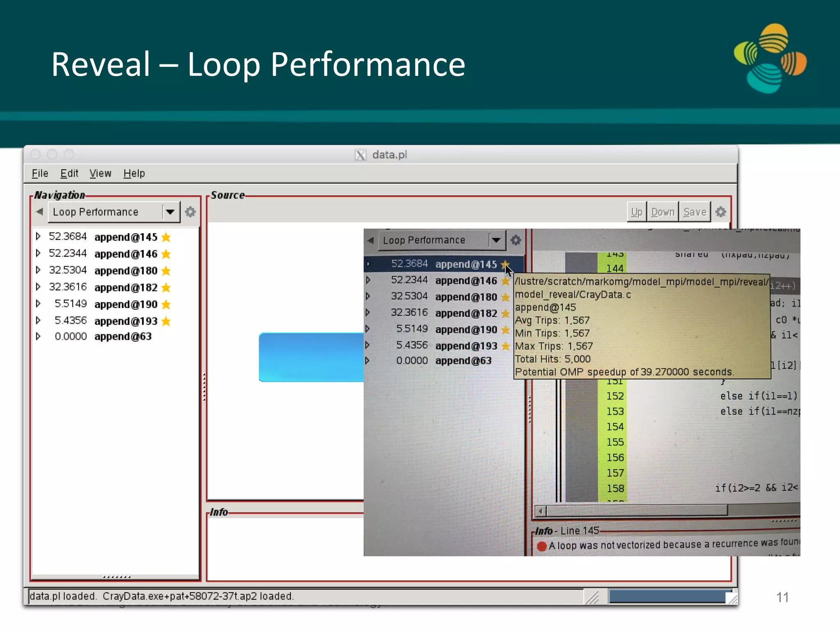This screenshot has height=630, width=840.
Task: Click the not vectorized loop message
Action: [x=674, y=544]
